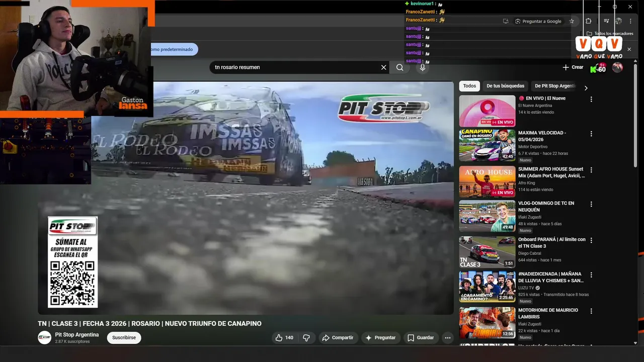Open '#NADIEDICENADA' video title
Screen dimensions: 644x362
click(x=550, y=277)
